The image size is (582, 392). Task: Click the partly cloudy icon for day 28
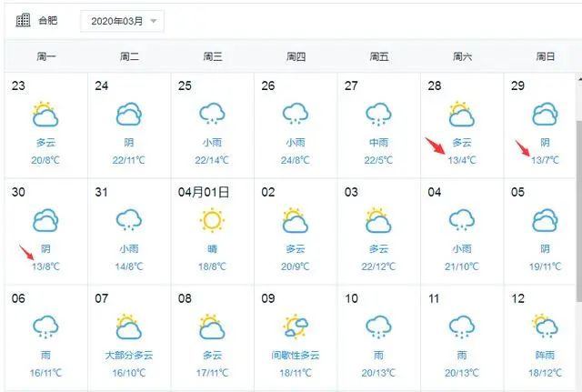[462, 114]
